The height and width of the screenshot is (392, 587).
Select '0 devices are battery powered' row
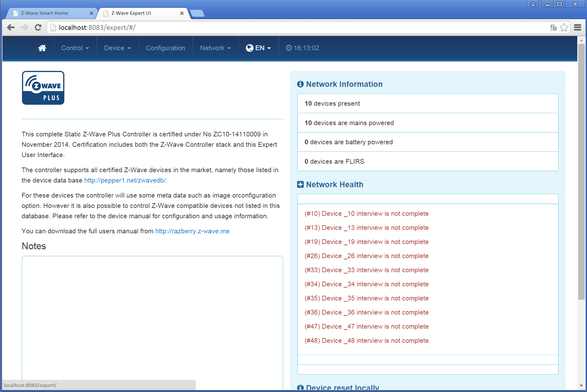coord(428,142)
